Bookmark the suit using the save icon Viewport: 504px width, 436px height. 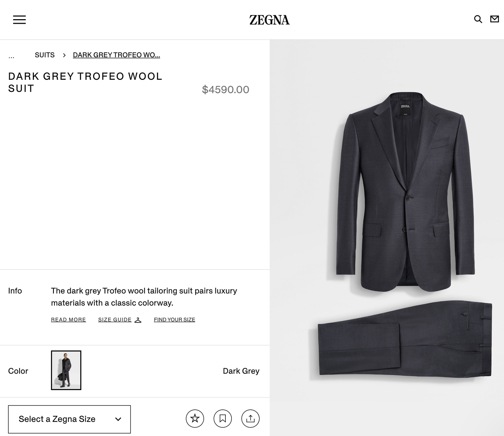pyautogui.click(x=223, y=419)
